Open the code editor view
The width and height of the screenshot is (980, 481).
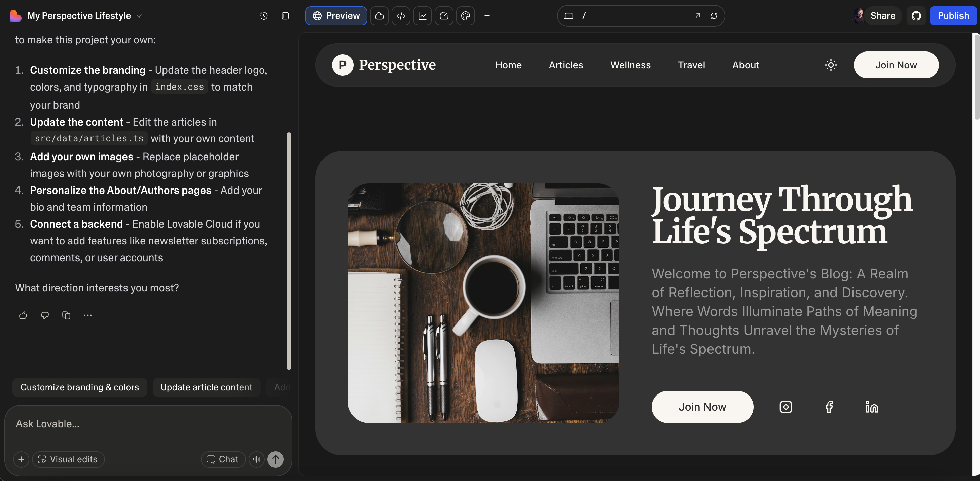tap(401, 15)
